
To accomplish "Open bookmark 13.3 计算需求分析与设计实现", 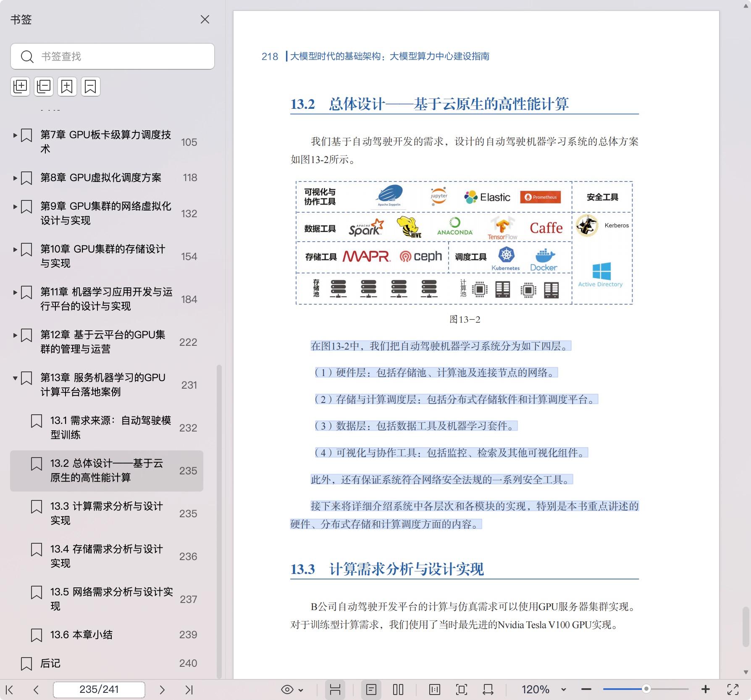I will pyautogui.click(x=107, y=513).
